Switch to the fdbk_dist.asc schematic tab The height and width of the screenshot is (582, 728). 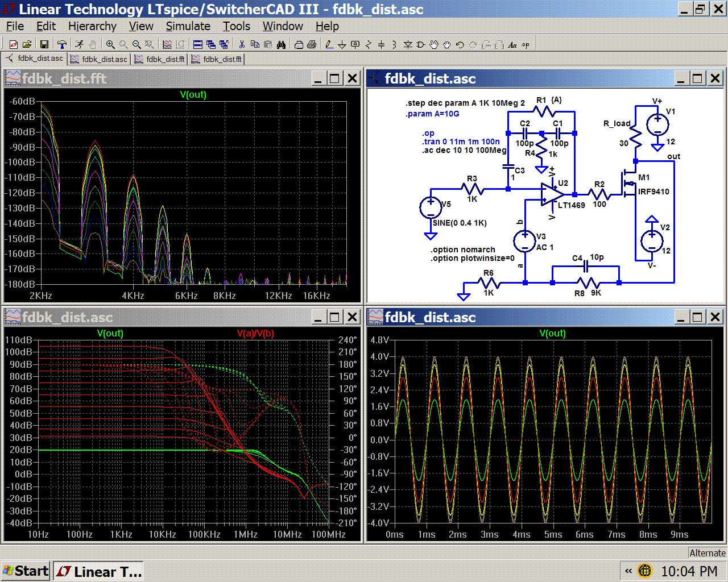coord(35,59)
